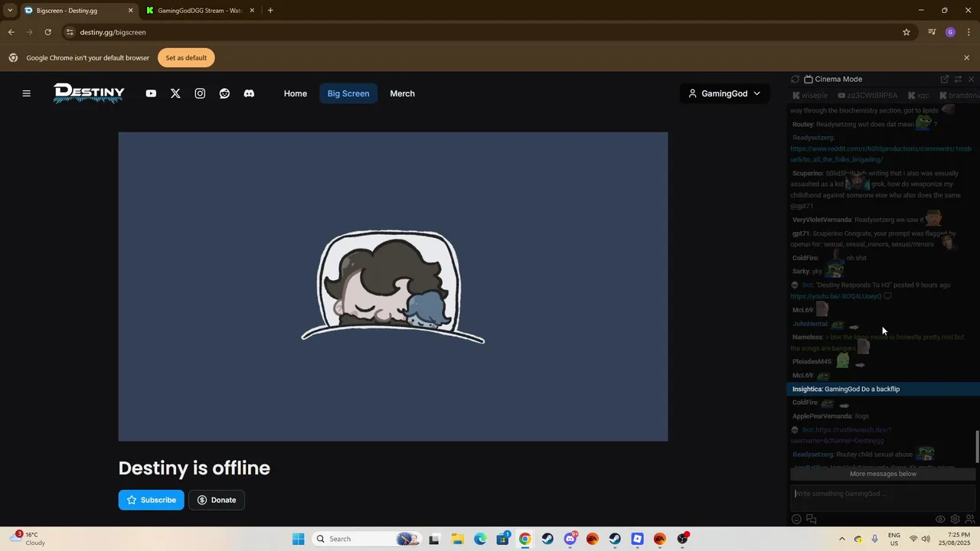Show the chat user list
This screenshot has width=980, height=551.
[970, 520]
